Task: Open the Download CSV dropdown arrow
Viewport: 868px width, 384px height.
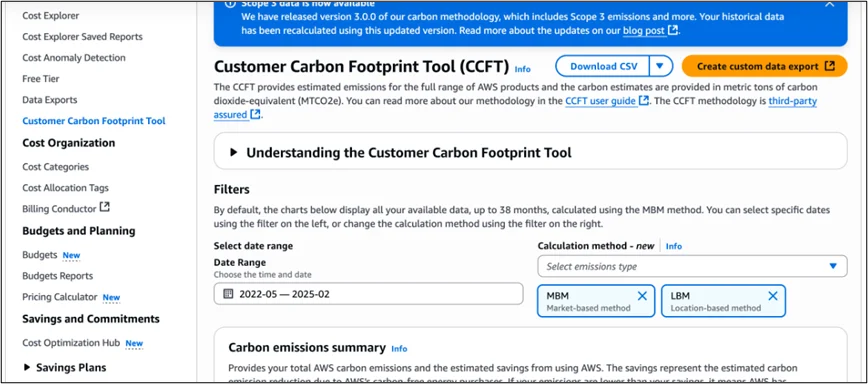Action: 659,66
